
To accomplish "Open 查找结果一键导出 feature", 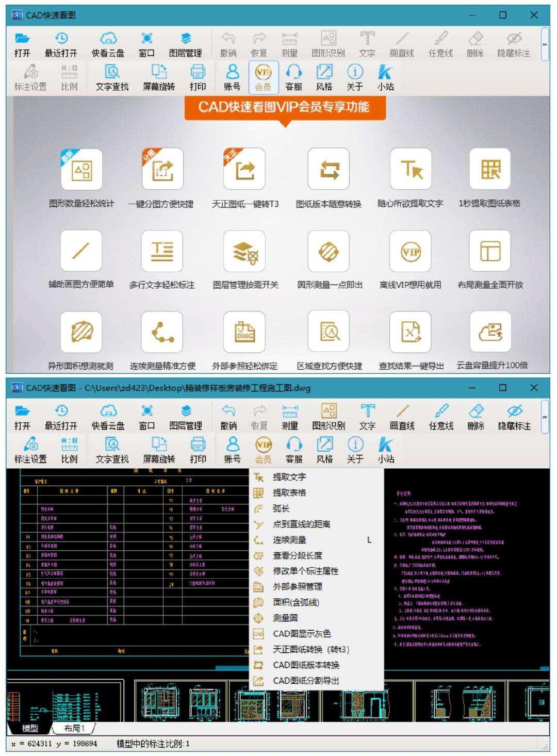I will [411, 332].
